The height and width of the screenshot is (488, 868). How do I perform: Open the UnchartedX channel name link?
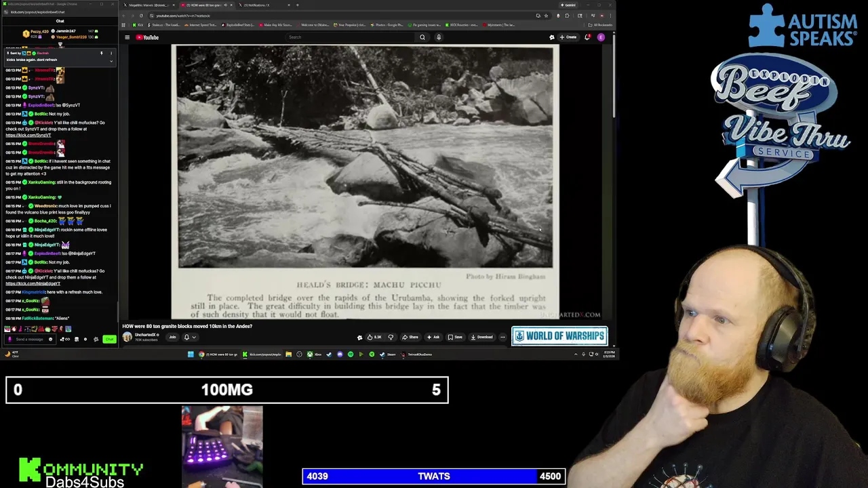click(146, 335)
